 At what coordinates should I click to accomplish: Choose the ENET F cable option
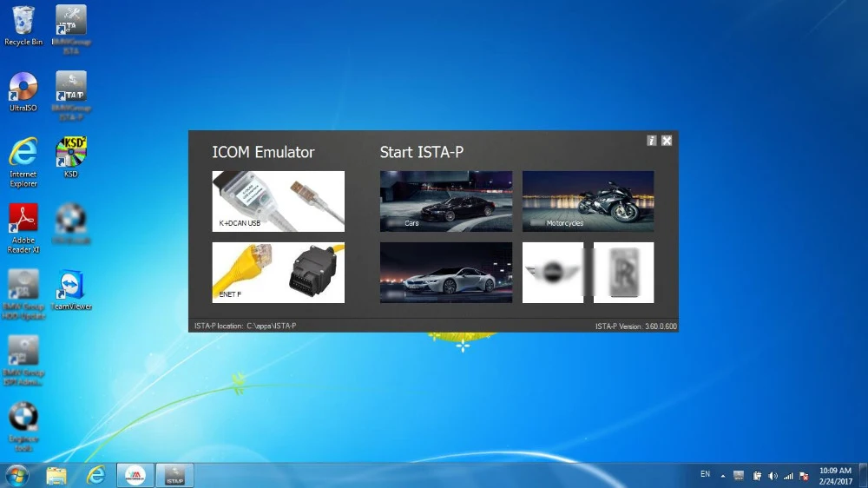278,273
